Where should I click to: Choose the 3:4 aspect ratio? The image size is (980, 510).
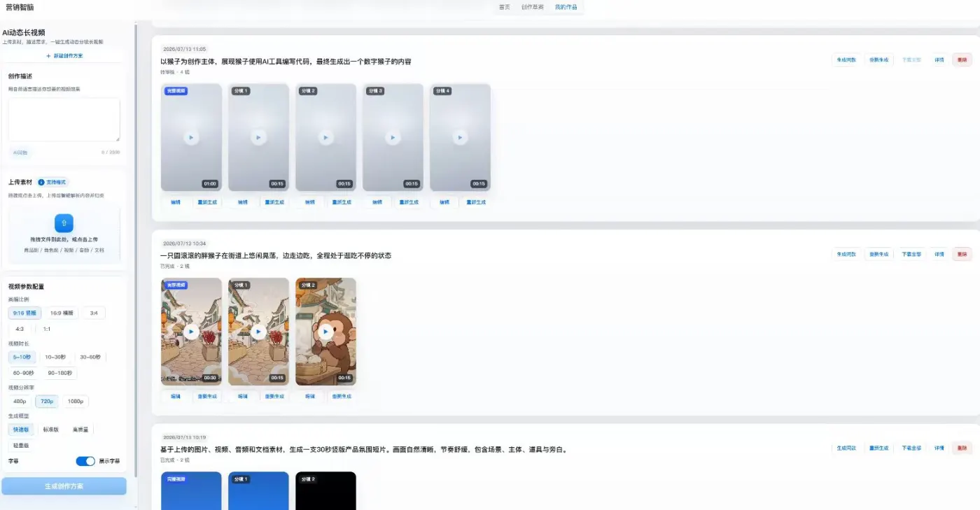[94, 313]
